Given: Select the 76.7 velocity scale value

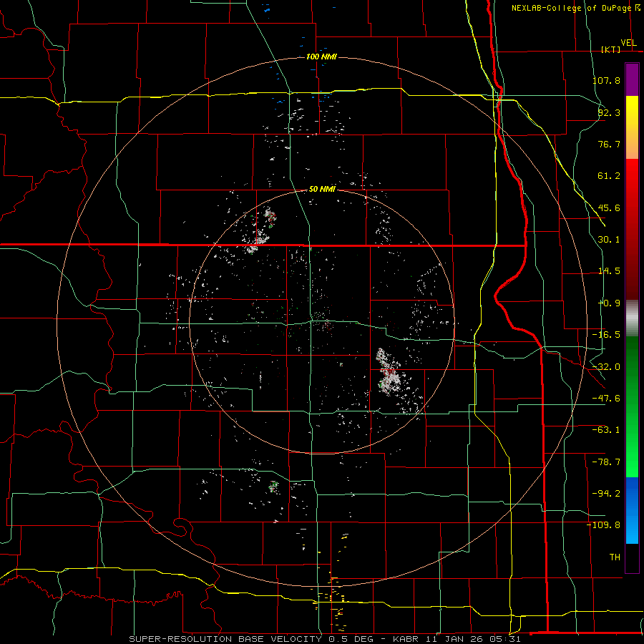Looking at the screenshot, I should (x=609, y=144).
